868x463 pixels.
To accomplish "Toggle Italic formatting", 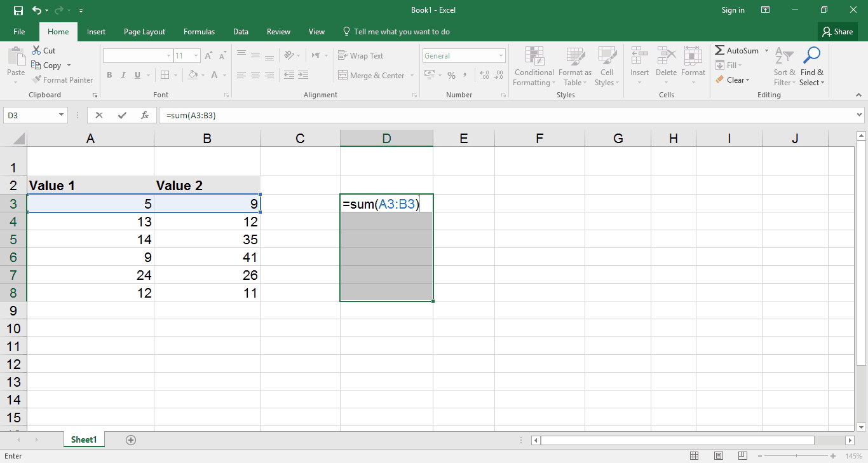I will (x=123, y=75).
